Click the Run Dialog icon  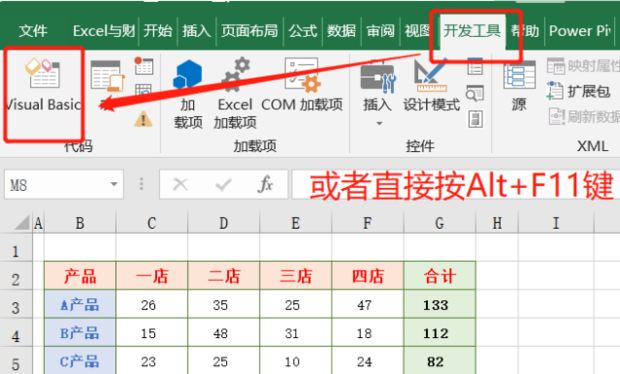pyautogui.click(x=475, y=119)
